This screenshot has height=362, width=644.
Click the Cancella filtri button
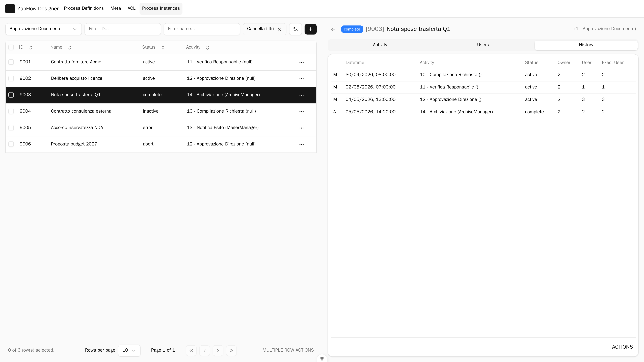coord(264,29)
